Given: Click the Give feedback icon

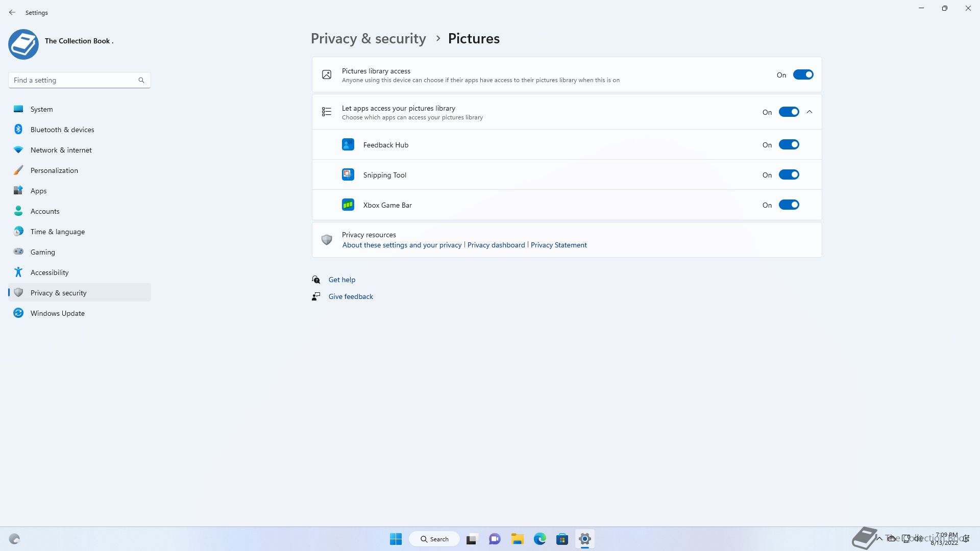Looking at the screenshot, I should click(x=316, y=296).
